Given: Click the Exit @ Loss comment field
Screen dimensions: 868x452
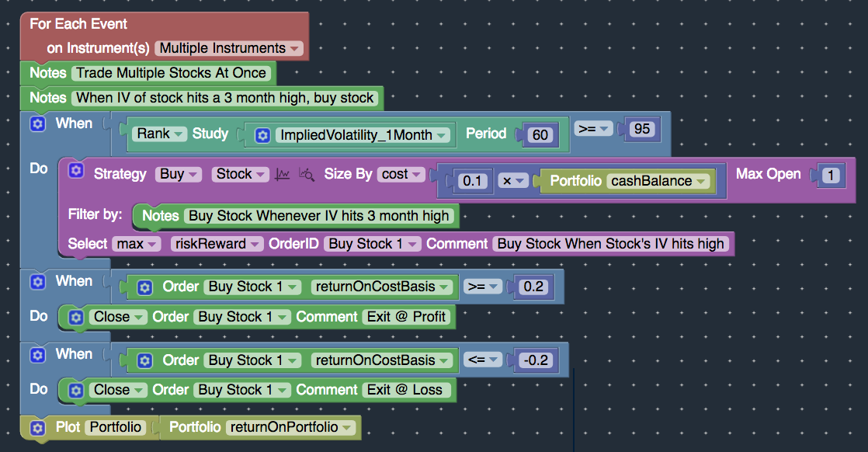Looking at the screenshot, I should click(x=404, y=390).
